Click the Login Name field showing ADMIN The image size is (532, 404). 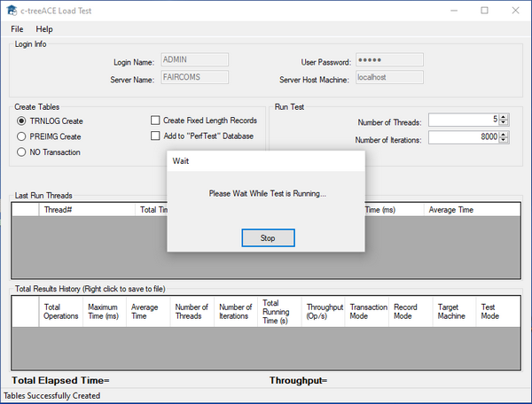[x=195, y=59]
